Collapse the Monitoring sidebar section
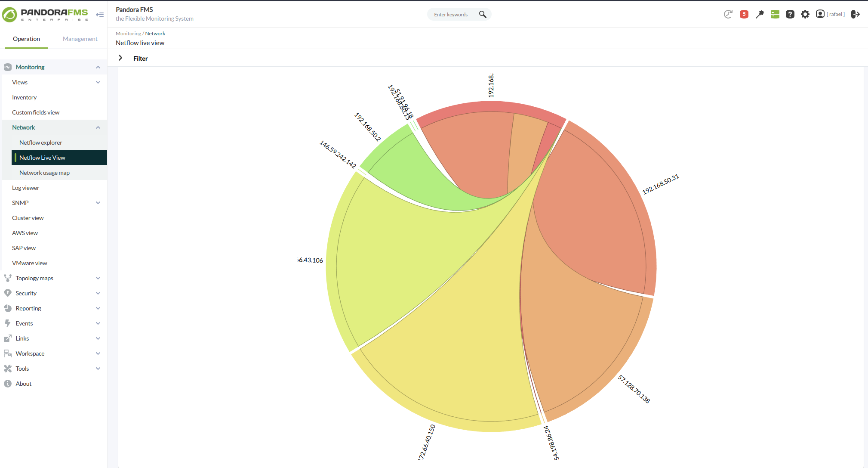The height and width of the screenshot is (468, 868). [x=98, y=67]
